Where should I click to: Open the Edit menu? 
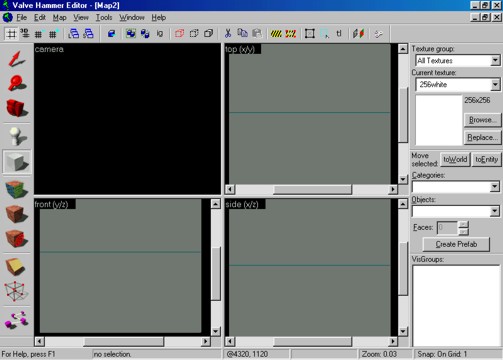[x=40, y=17]
